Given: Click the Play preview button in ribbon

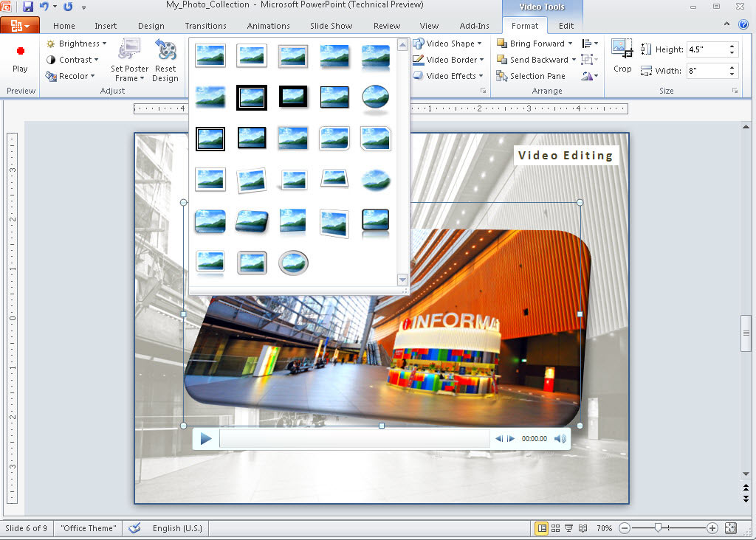Looking at the screenshot, I should tap(20, 59).
